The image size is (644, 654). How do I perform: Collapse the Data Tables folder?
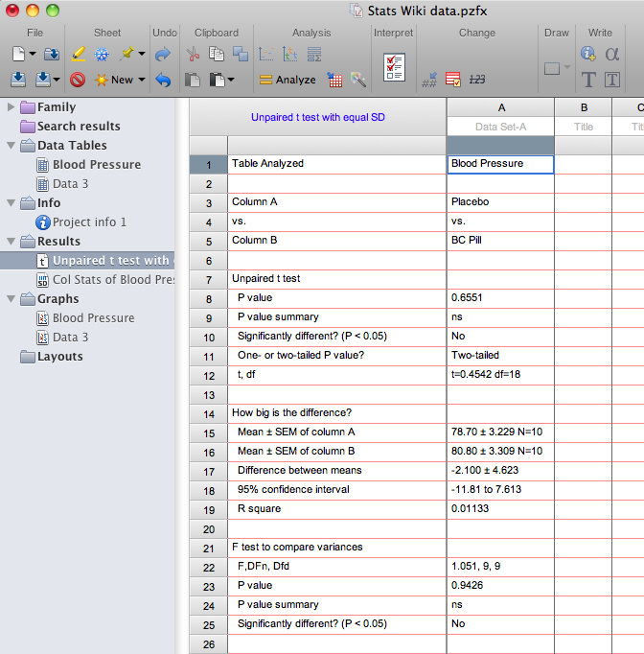[x=11, y=145]
